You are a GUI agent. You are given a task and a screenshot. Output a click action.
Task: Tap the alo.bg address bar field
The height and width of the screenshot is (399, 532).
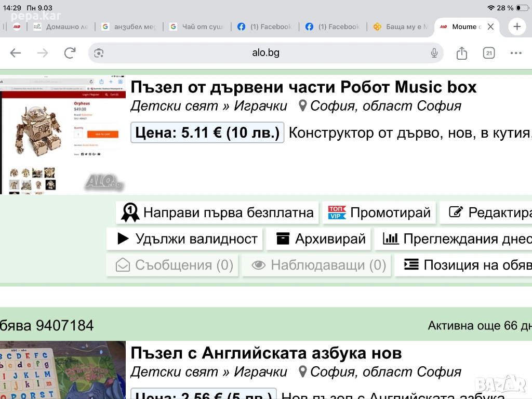pyautogui.click(x=265, y=53)
